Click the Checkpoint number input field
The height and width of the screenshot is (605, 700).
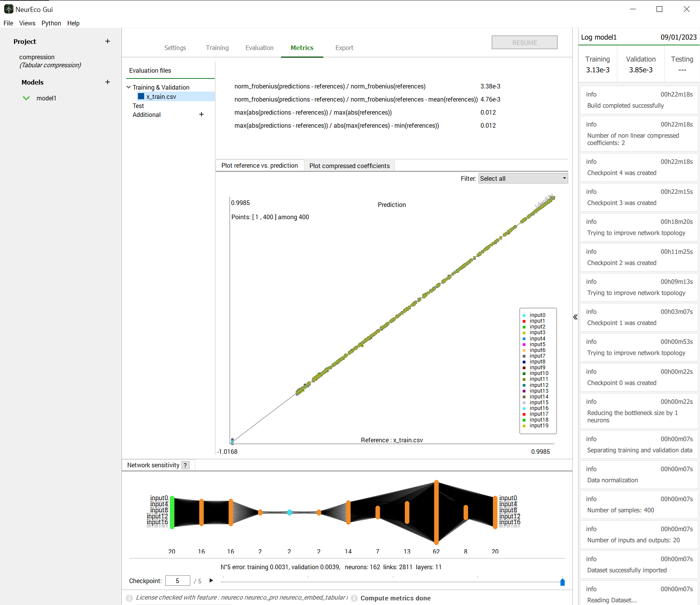[178, 580]
